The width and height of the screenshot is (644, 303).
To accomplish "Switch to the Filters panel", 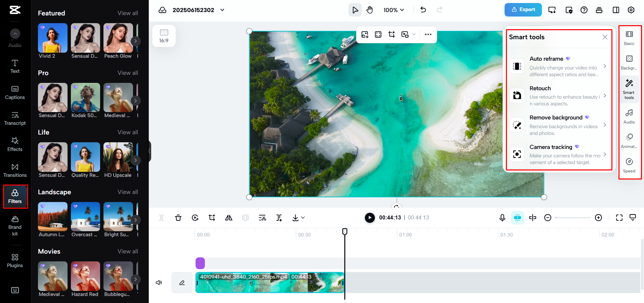I will (15, 196).
